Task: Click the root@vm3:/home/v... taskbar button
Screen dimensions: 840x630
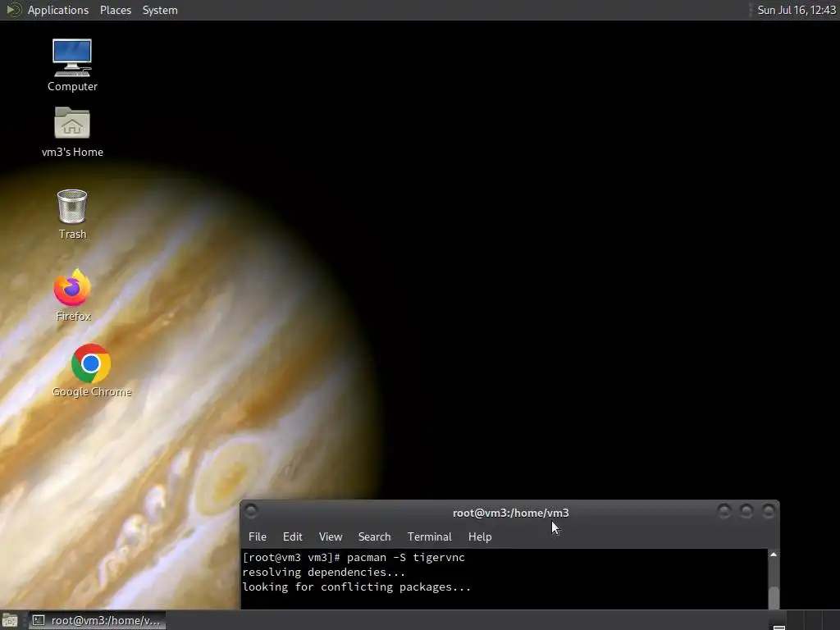Action: coord(97,620)
